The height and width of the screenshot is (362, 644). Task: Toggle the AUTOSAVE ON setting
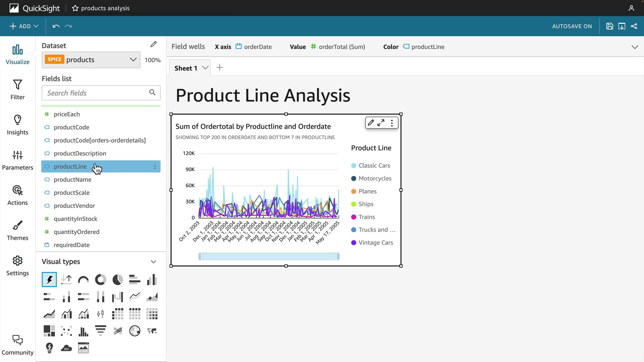tap(572, 26)
